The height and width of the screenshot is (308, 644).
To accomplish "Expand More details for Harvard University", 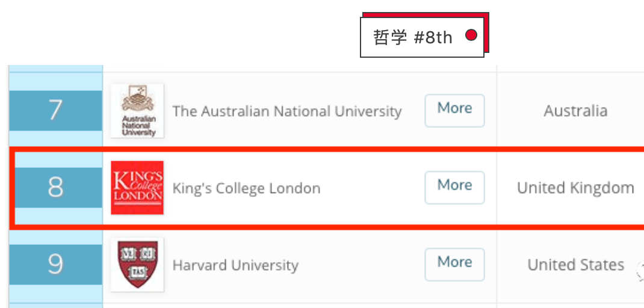I will (x=454, y=264).
